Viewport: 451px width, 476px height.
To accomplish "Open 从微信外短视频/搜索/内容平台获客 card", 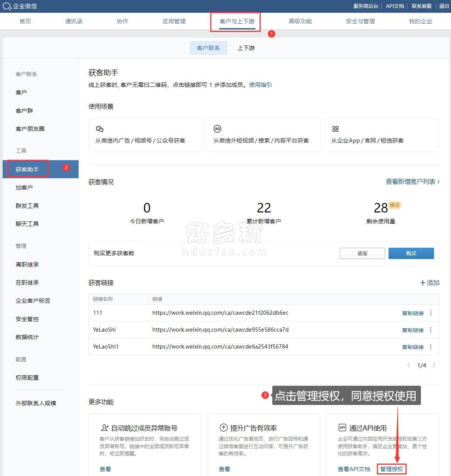I will tap(264, 135).
